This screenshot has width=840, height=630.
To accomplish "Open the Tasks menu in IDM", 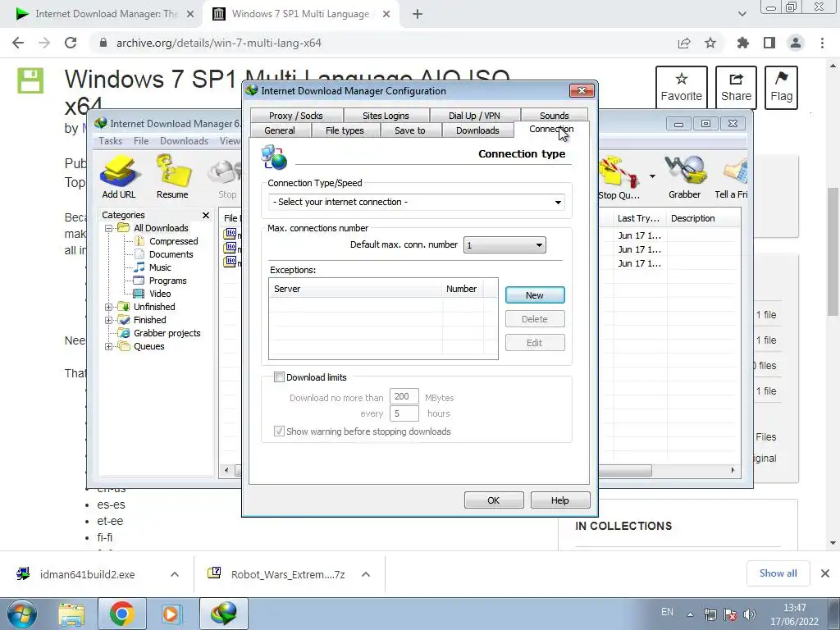I will [111, 141].
